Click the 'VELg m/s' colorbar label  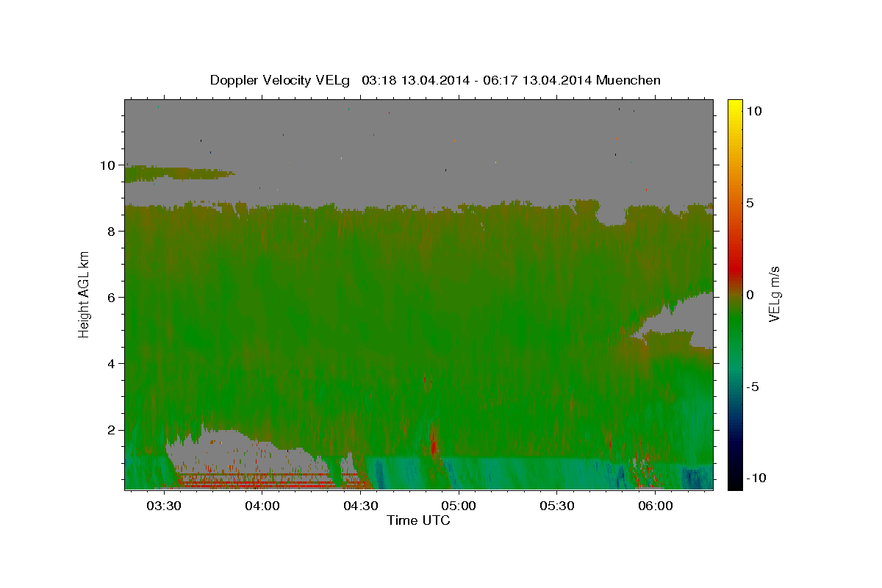774,294
